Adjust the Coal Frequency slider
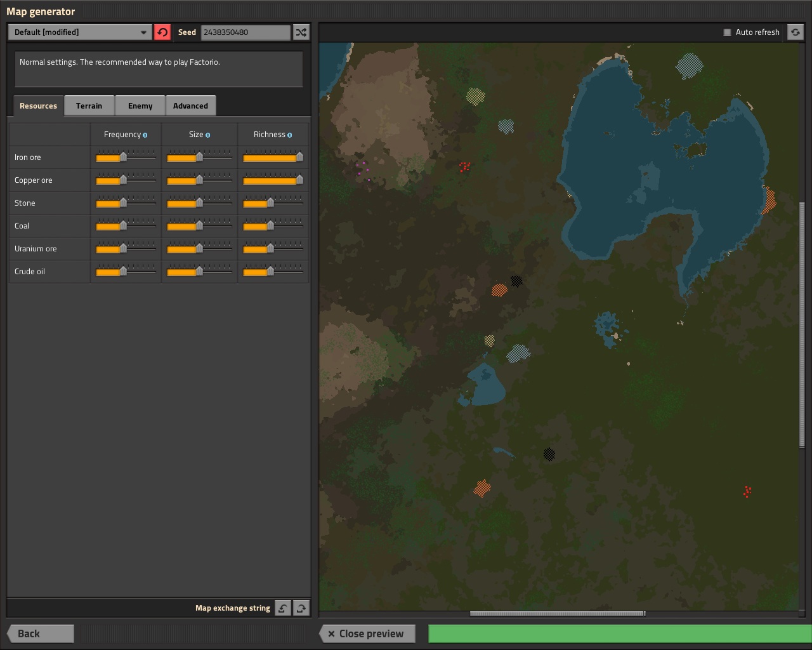This screenshot has height=650, width=812. click(126, 225)
